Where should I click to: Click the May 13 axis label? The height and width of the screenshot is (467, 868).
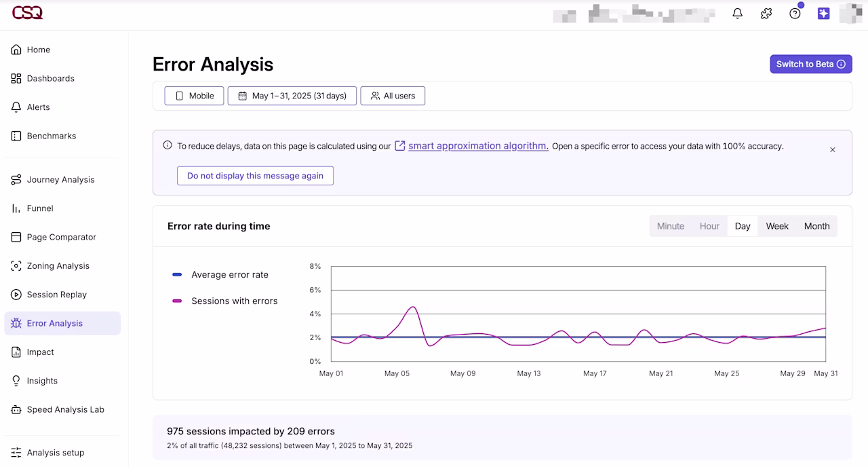pyautogui.click(x=529, y=373)
